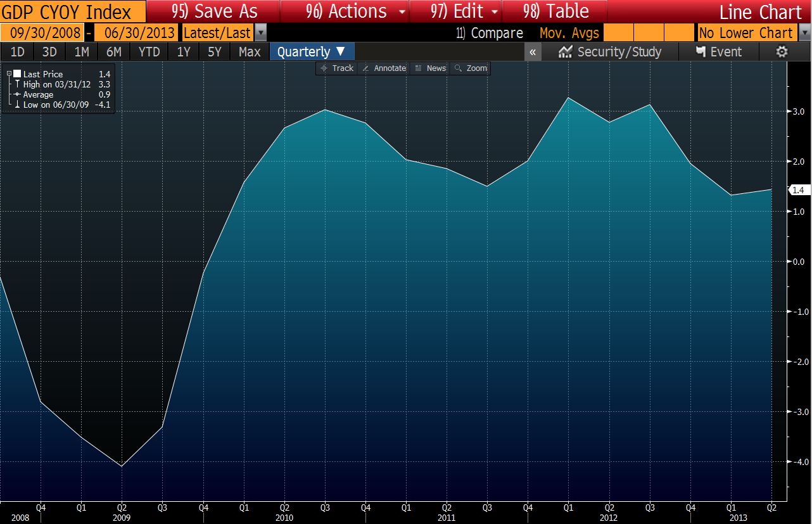Screen dimensions: 812x524
Task: Select the Low marker in the legend
Action: tap(17, 105)
